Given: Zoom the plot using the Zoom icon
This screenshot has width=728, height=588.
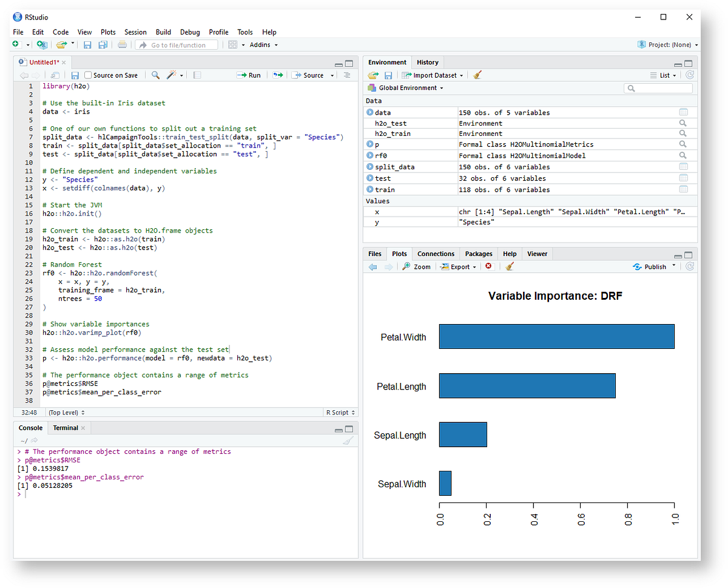Looking at the screenshot, I should [x=417, y=266].
